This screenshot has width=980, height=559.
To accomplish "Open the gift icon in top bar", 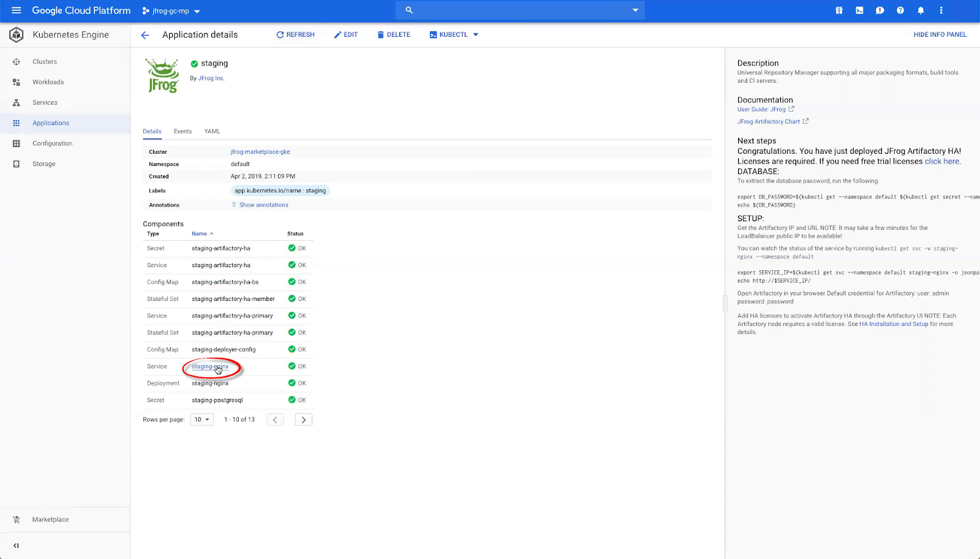I will click(839, 10).
